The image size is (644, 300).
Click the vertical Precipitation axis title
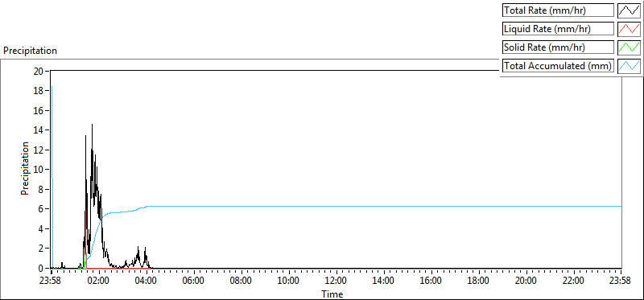[25, 168]
